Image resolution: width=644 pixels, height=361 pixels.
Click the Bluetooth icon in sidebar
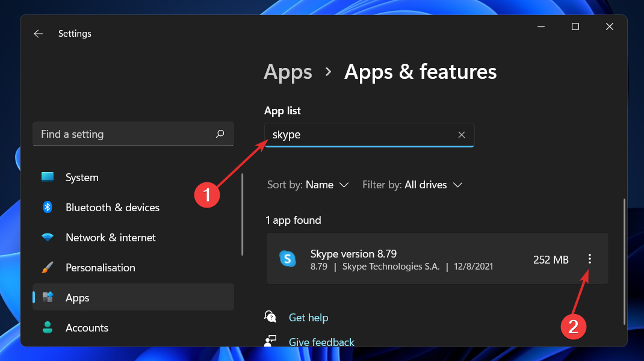tap(48, 207)
